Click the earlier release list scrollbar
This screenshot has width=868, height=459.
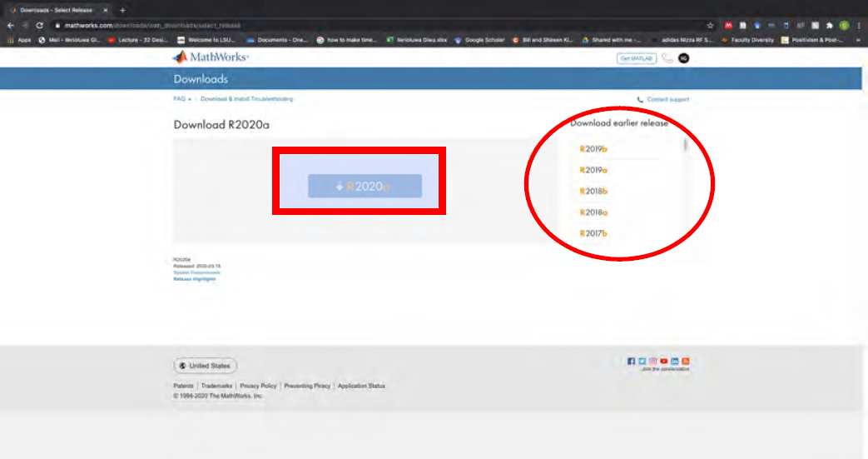click(x=686, y=147)
